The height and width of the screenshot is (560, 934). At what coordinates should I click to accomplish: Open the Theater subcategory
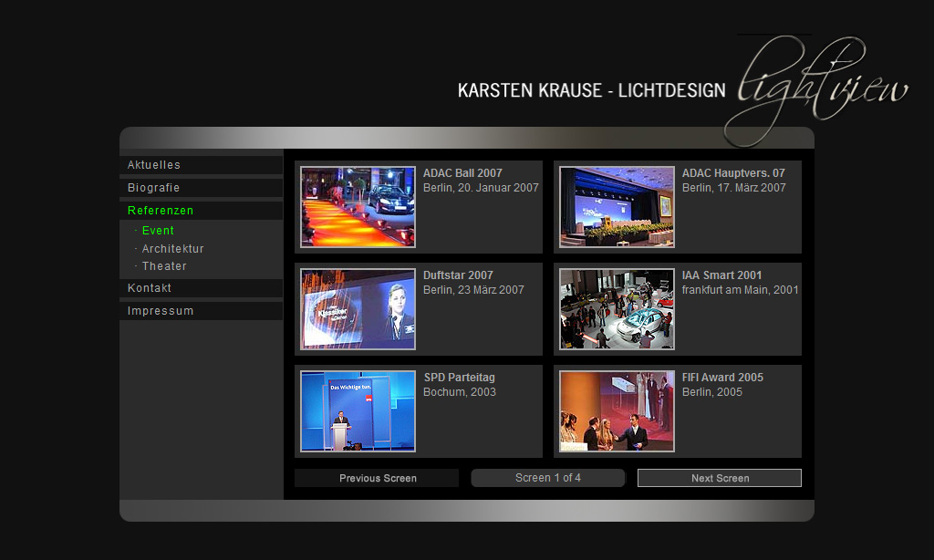(x=164, y=266)
